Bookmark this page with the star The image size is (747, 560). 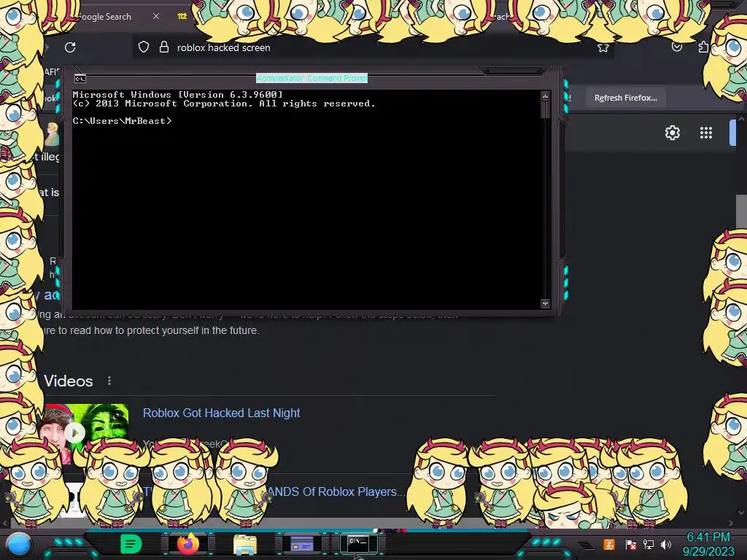pyautogui.click(x=603, y=47)
